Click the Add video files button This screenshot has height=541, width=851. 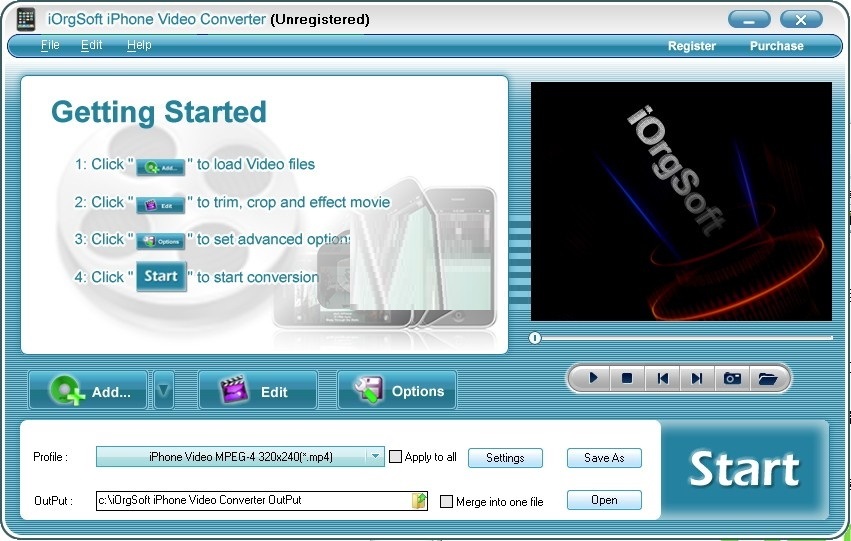tap(88, 390)
